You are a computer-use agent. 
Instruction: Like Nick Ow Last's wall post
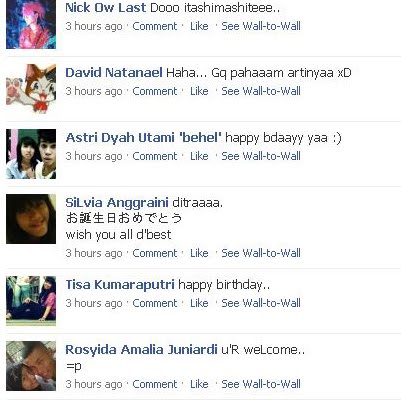(199, 26)
